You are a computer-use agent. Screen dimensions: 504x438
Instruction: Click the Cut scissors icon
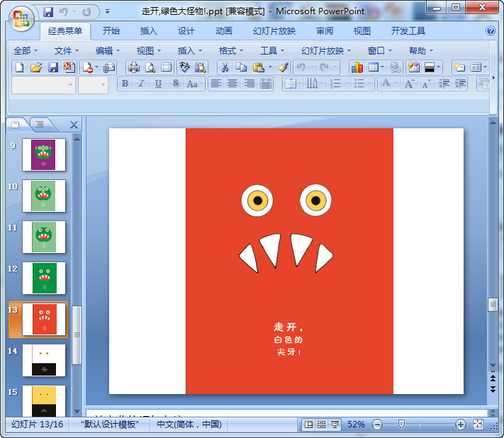pos(224,67)
